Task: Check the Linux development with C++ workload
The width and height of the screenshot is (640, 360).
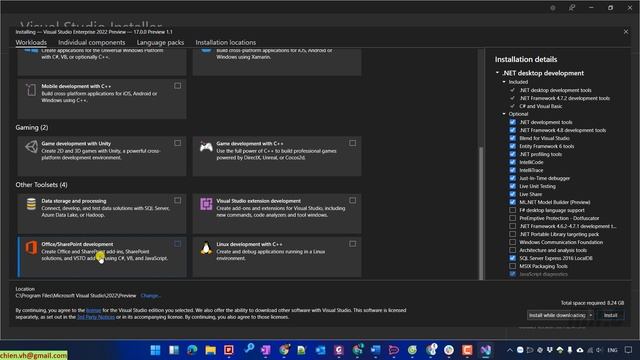Action: click(353, 244)
